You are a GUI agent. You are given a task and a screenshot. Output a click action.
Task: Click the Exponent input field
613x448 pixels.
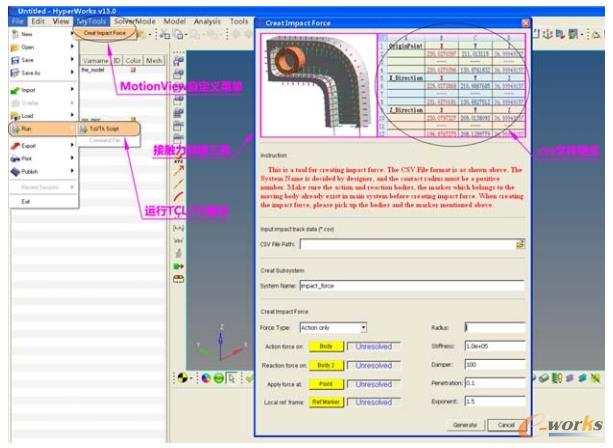tap(495, 401)
